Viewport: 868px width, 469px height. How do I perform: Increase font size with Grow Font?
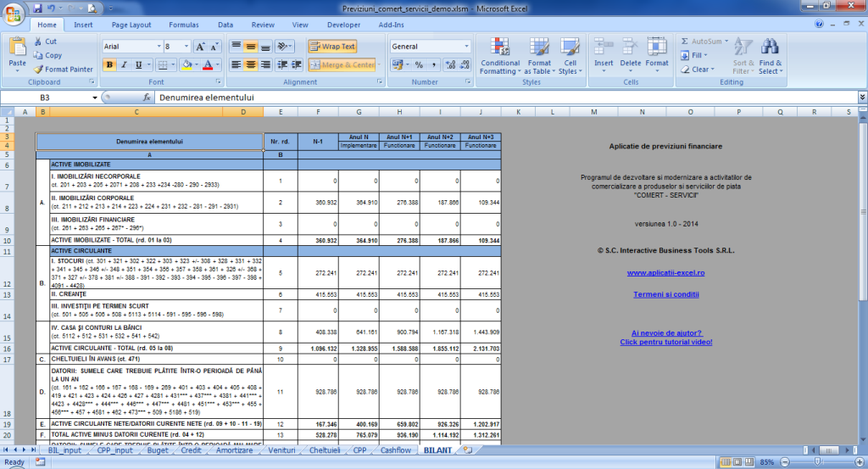200,47
